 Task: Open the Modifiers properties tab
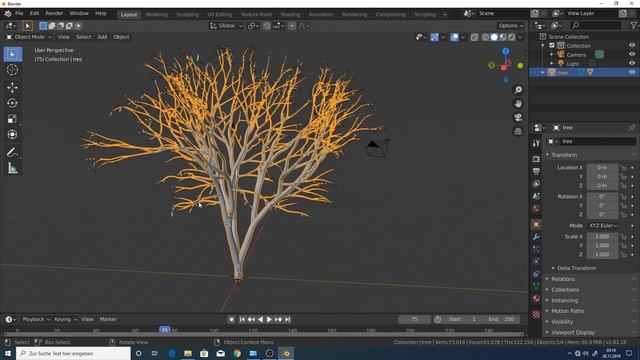click(x=536, y=237)
